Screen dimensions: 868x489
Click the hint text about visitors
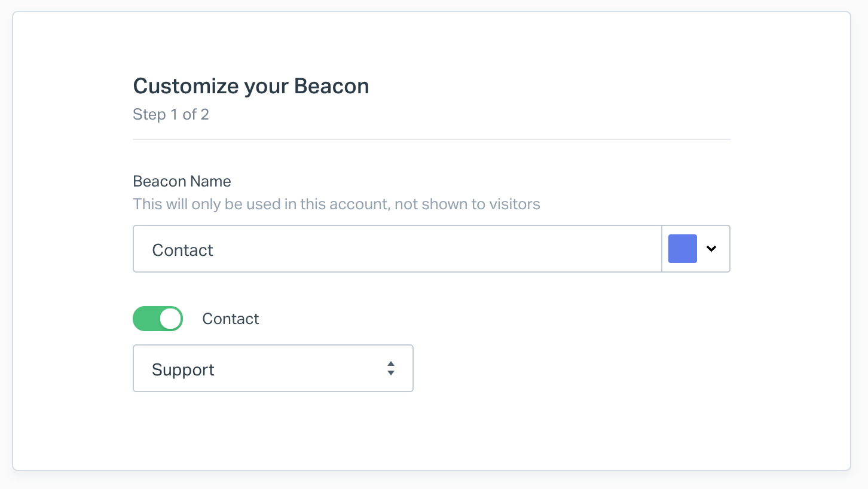tap(336, 204)
